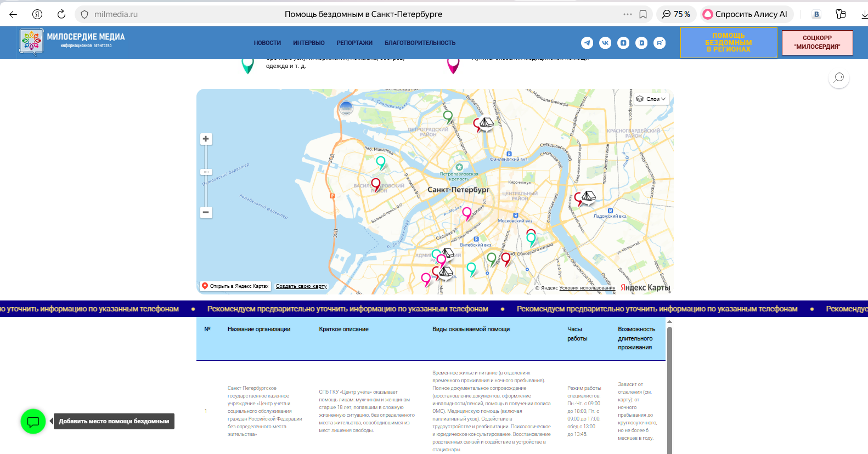
Task: Open site search with the magnifier icon
Action: pos(839,78)
